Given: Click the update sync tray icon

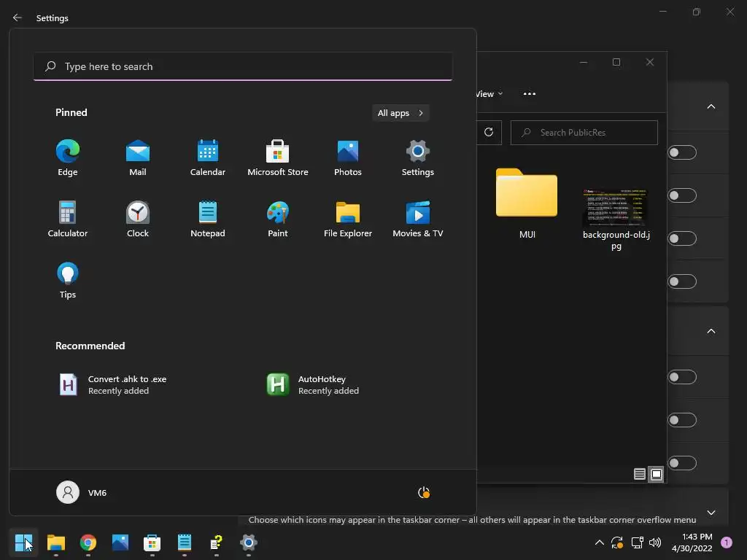Looking at the screenshot, I should pos(617,542).
